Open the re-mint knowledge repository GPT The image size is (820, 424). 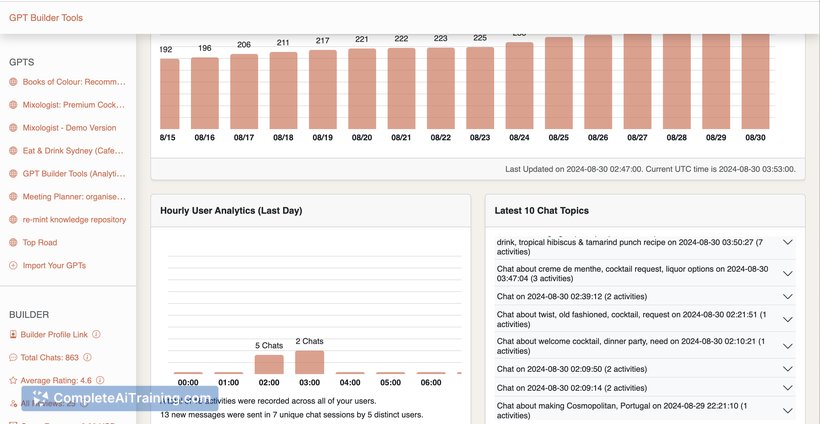coord(74,220)
